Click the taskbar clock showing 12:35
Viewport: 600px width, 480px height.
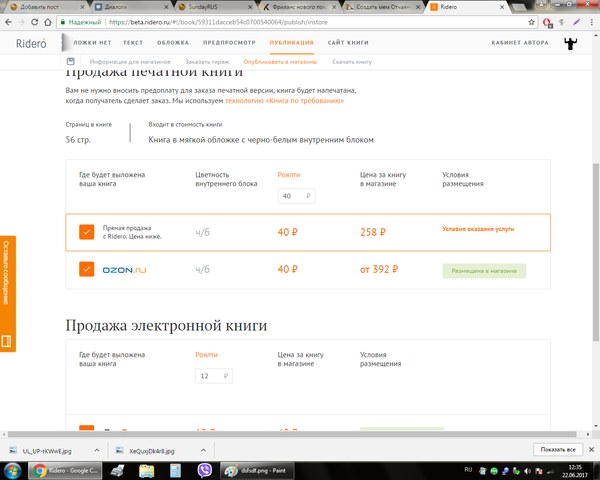pos(574,471)
